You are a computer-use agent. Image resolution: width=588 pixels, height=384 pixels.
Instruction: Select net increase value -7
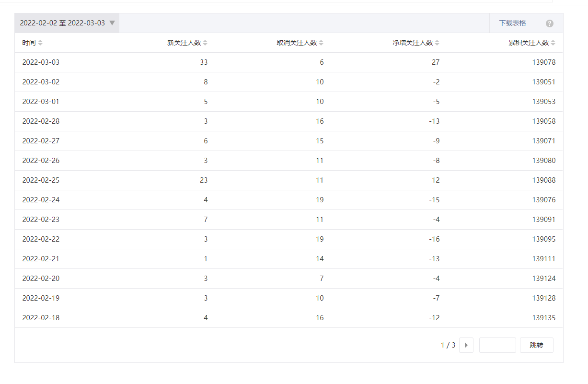click(x=436, y=298)
